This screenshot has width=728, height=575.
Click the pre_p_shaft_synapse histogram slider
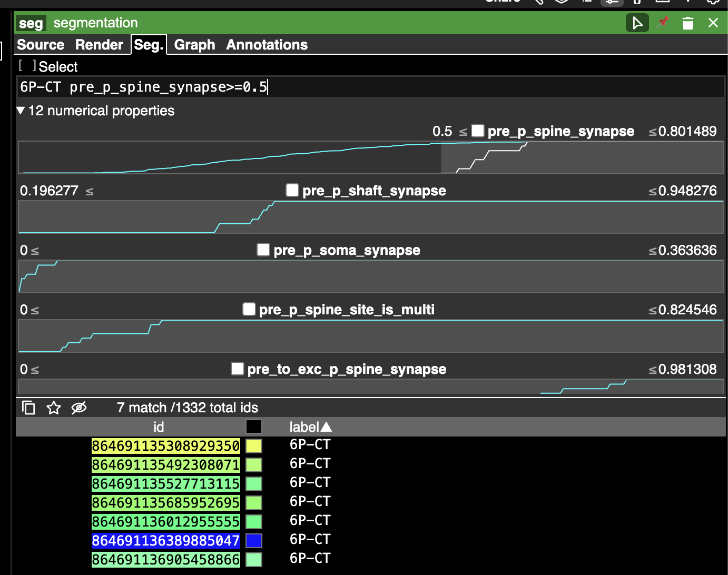[371, 217]
